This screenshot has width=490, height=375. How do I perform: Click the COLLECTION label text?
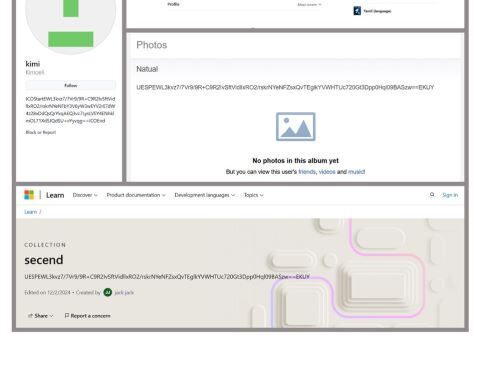45,245
